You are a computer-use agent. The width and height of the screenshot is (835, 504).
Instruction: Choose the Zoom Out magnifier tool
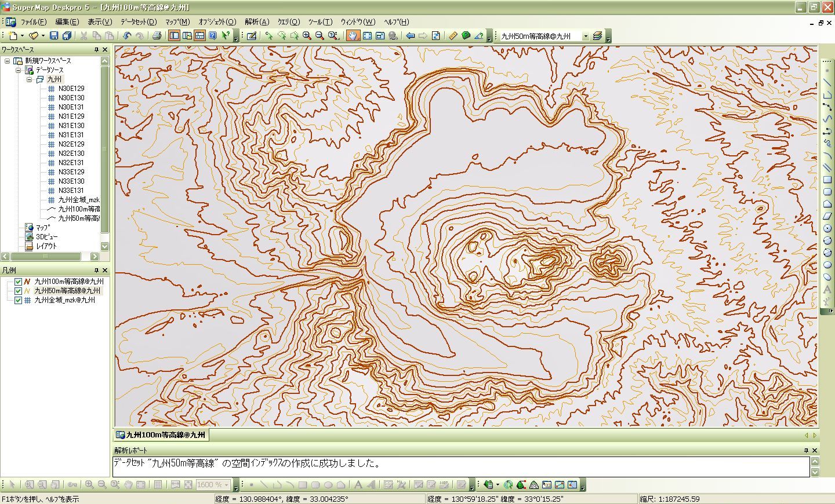(320, 36)
